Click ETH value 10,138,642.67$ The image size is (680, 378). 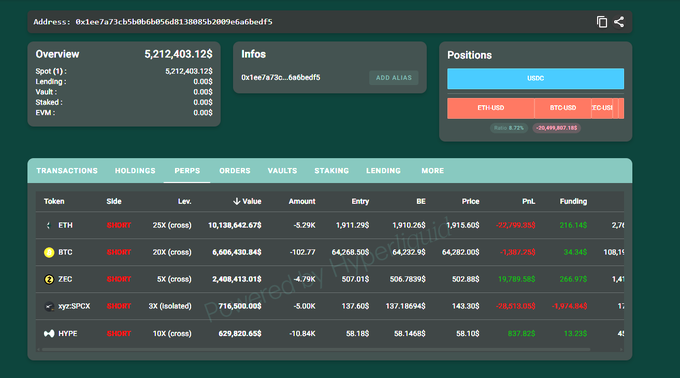pos(235,225)
